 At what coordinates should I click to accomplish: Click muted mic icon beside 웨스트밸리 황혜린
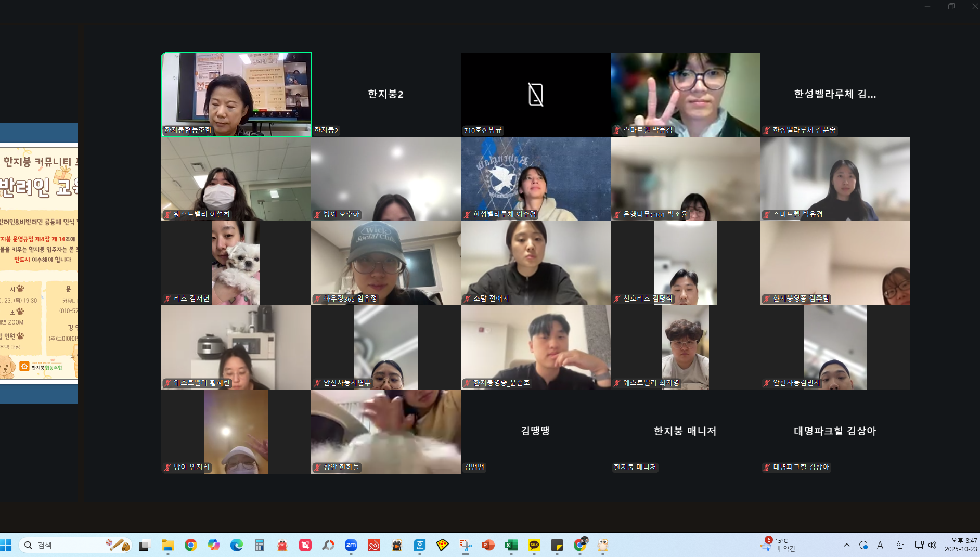[x=167, y=383]
